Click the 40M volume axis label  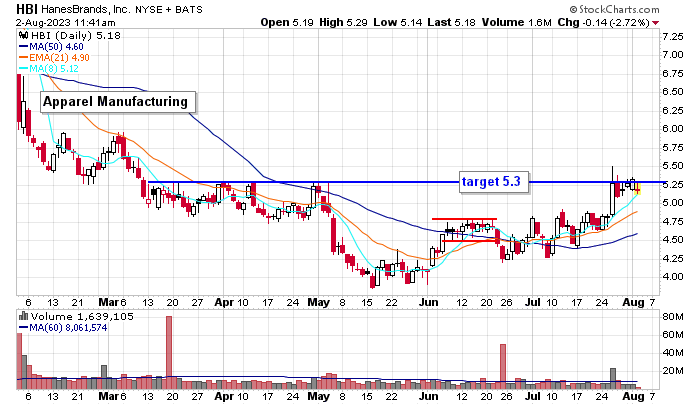coord(673,353)
